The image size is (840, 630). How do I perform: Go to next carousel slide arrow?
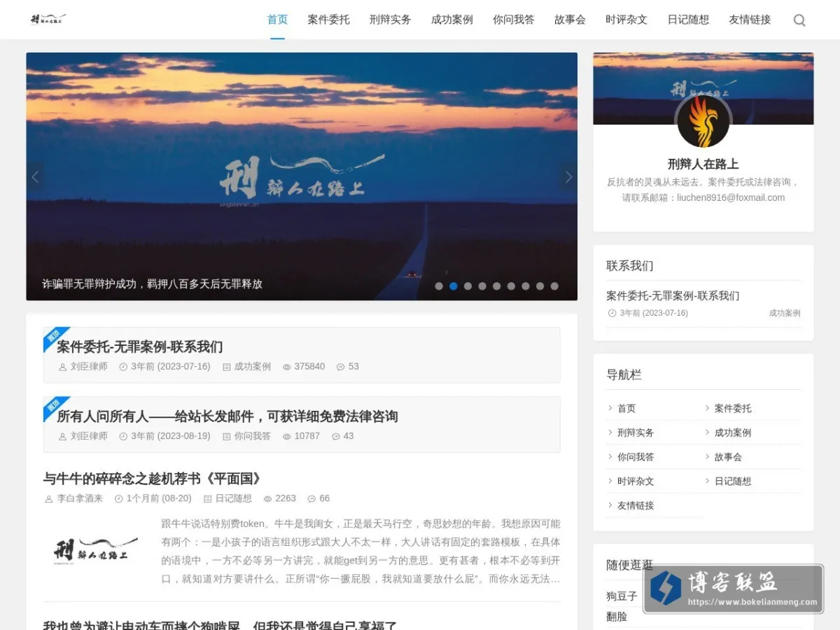568,177
